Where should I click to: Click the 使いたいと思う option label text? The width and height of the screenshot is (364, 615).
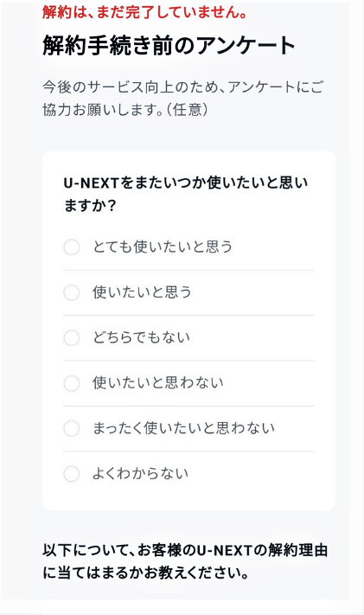[x=142, y=292]
